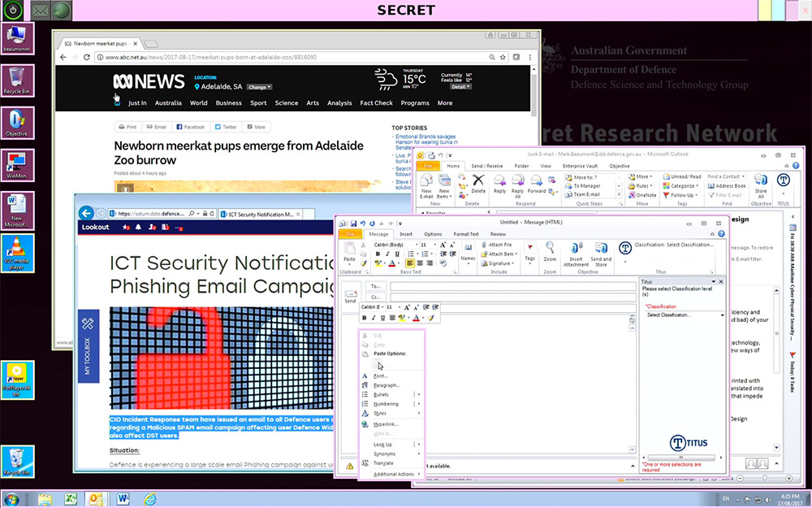The image size is (812, 508).
Task: Open Enterprise Vault tab in Outlook
Action: pos(580,166)
